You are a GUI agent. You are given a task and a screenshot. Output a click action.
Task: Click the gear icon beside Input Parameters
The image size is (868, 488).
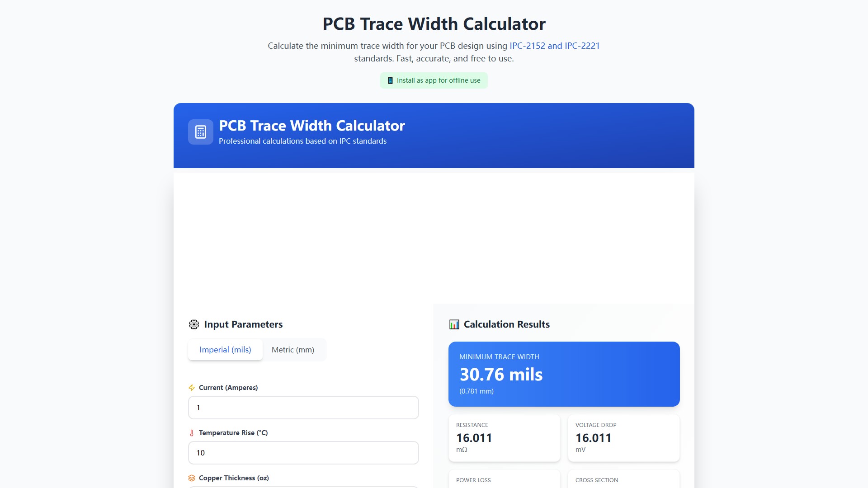tap(194, 324)
